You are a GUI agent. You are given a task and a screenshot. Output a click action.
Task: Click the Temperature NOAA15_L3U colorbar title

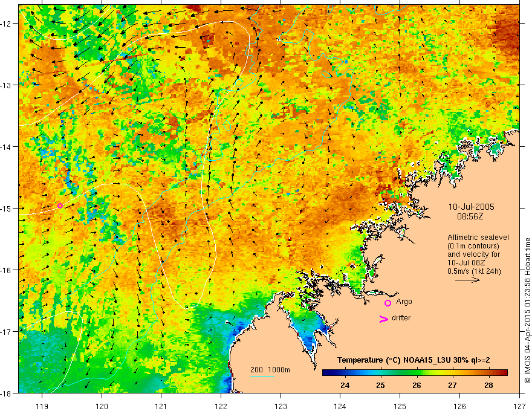click(414, 360)
